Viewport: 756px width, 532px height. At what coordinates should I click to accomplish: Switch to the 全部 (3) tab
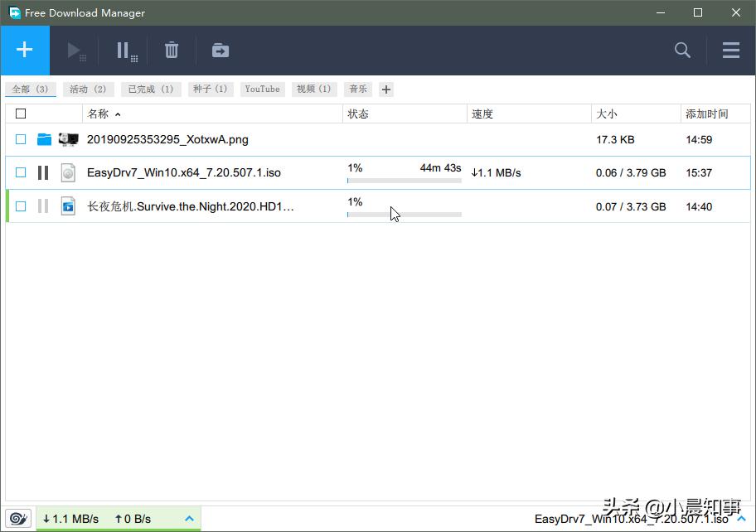point(31,89)
